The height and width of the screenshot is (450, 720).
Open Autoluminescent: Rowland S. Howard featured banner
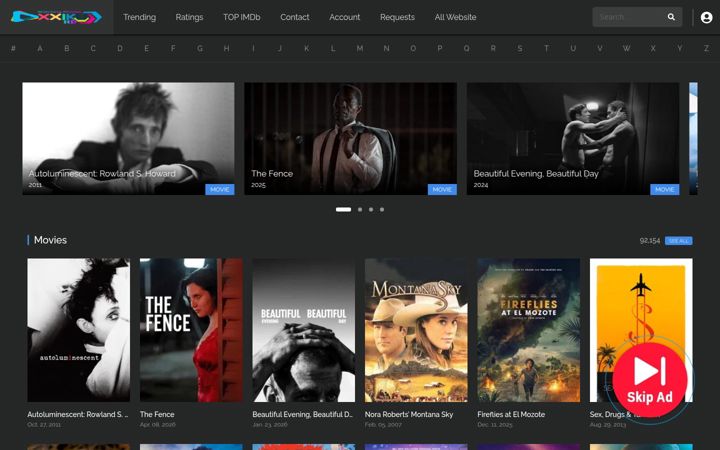[x=128, y=139]
